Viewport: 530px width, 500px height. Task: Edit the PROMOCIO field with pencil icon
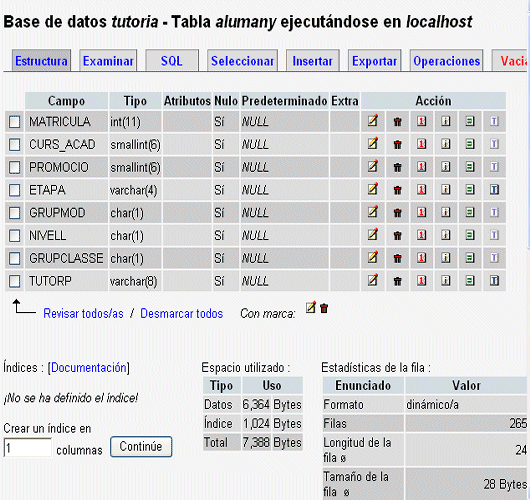pos(373,166)
